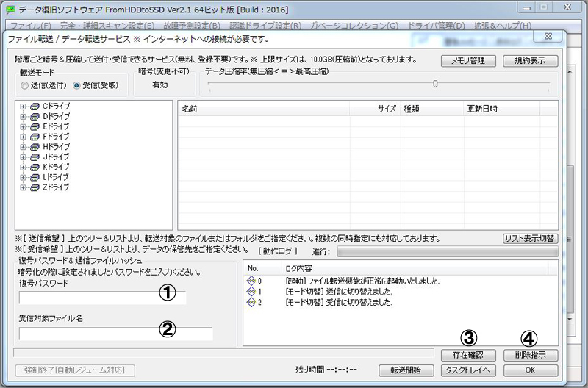
Task: Click the 存在確認 button
Action: [x=462, y=355]
